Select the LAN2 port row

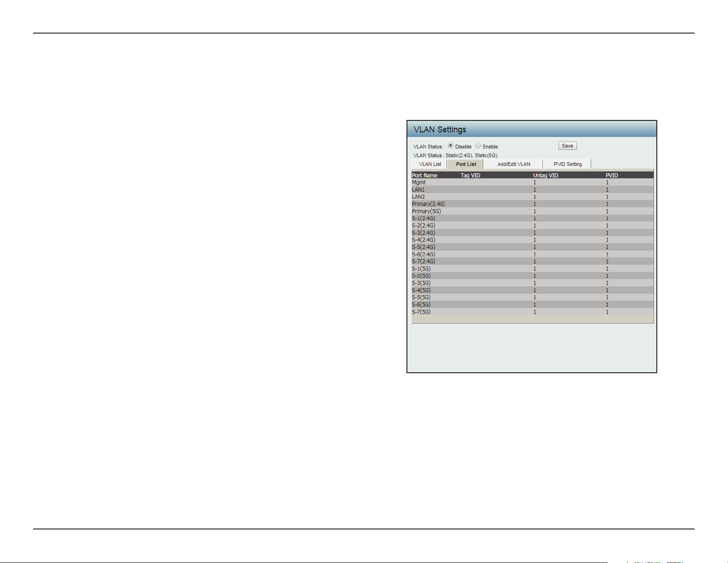click(x=532, y=197)
